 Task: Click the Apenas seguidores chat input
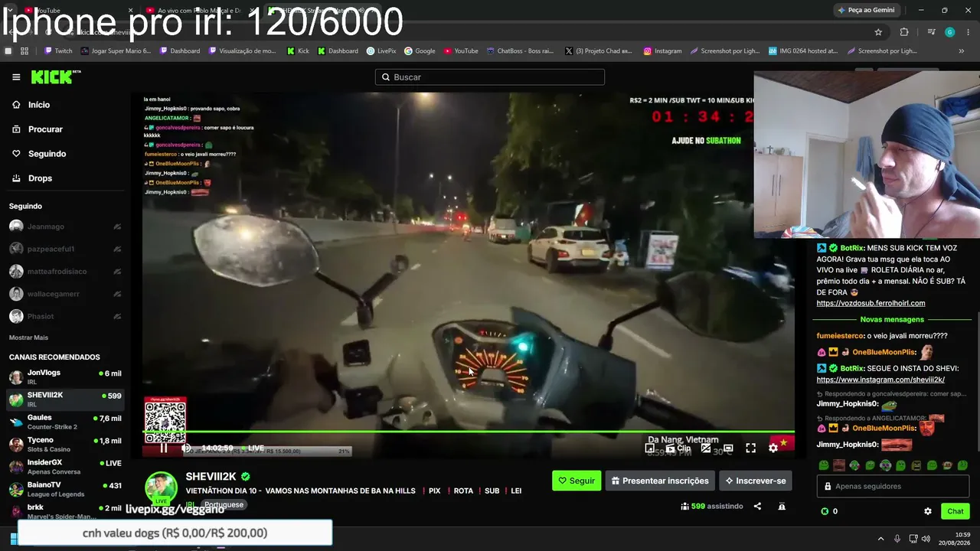point(893,486)
